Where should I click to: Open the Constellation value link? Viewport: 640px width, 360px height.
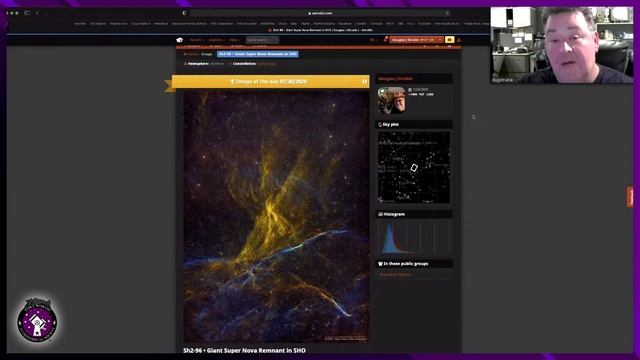pyautogui.click(x=267, y=64)
